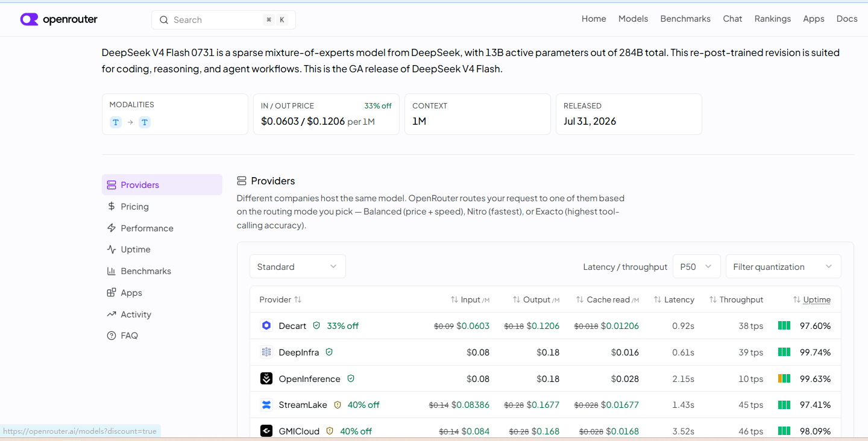Open Chat in top navigation
Viewport: 868px width, 441px height.
click(x=732, y=19)
